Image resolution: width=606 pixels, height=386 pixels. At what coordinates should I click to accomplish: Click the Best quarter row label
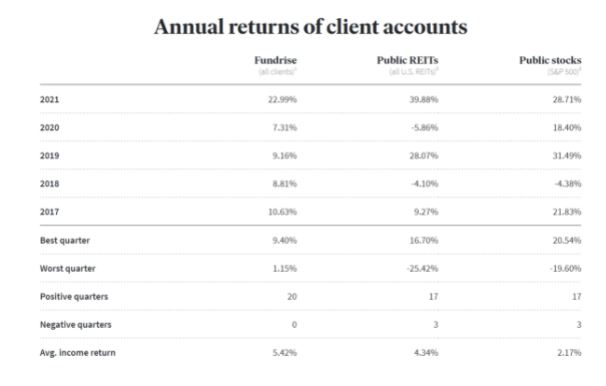[x=65, y=240]
